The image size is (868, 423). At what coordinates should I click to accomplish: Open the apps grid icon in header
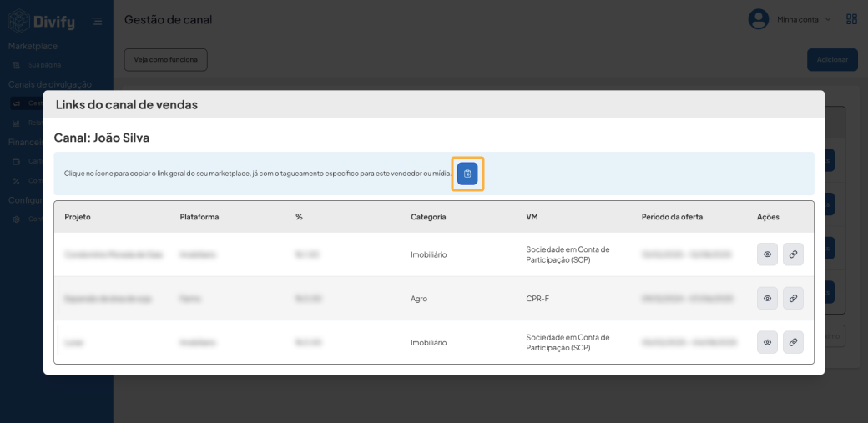851,19
